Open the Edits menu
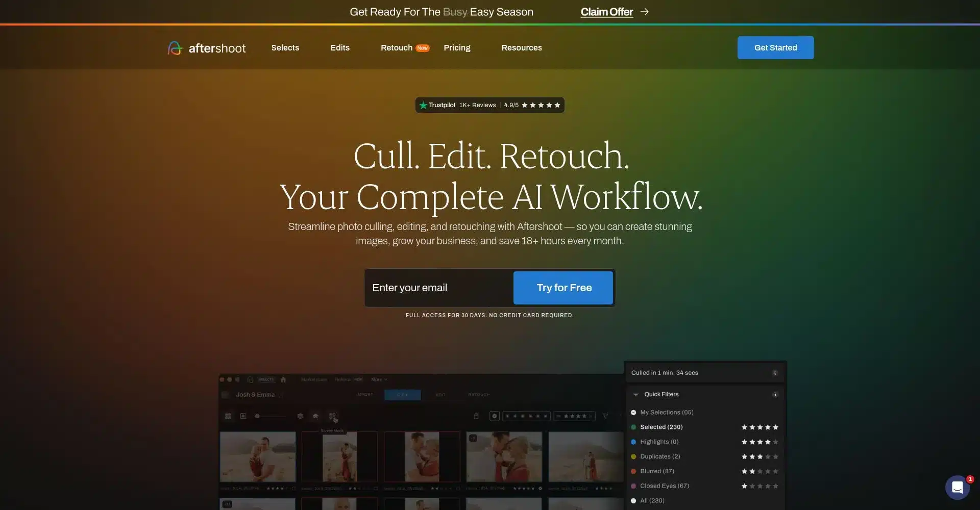Viewport: 980px width, 510px height. [339, 47]
